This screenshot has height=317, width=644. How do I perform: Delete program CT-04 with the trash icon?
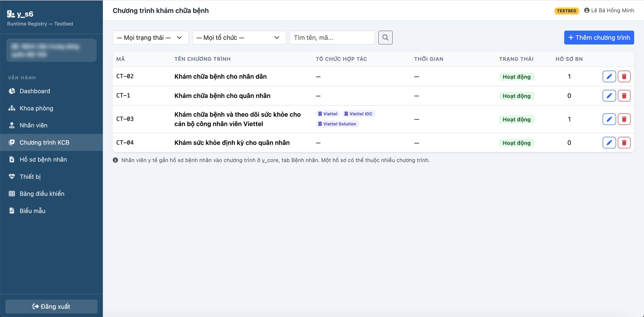click(624, 143)
